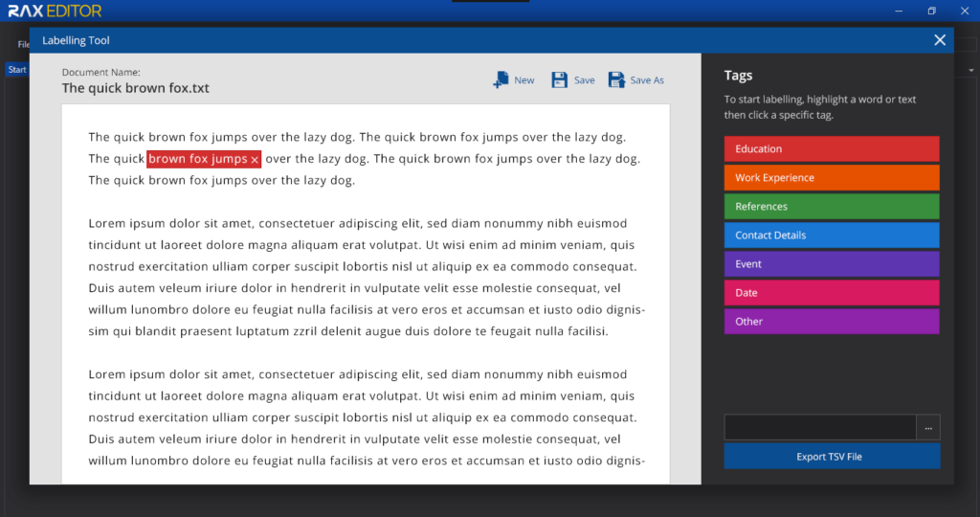980x517 pixels.
Task: Click the New text label
Action: (x=523, y=80)
